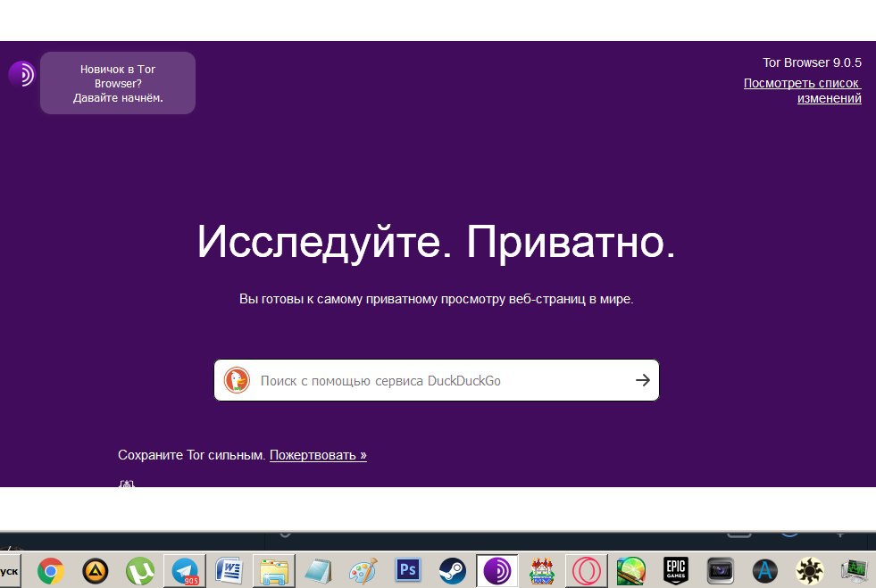876x588 pixels.
Task: Focus the DuckDuckGo search field
Action: point(437,380)
